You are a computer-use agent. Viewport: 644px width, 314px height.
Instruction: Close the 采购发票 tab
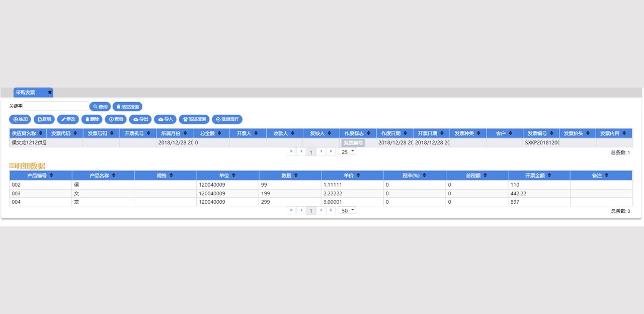[50, 93]
